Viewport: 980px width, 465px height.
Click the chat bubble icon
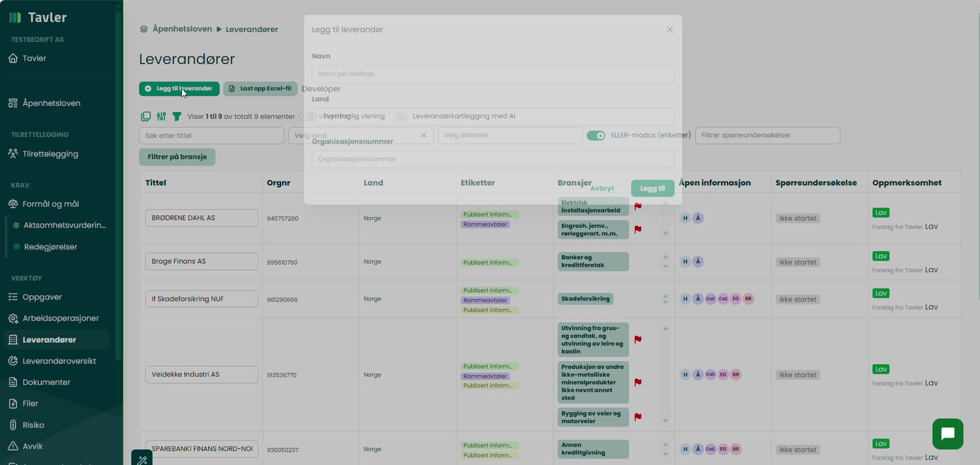[947, 434]
